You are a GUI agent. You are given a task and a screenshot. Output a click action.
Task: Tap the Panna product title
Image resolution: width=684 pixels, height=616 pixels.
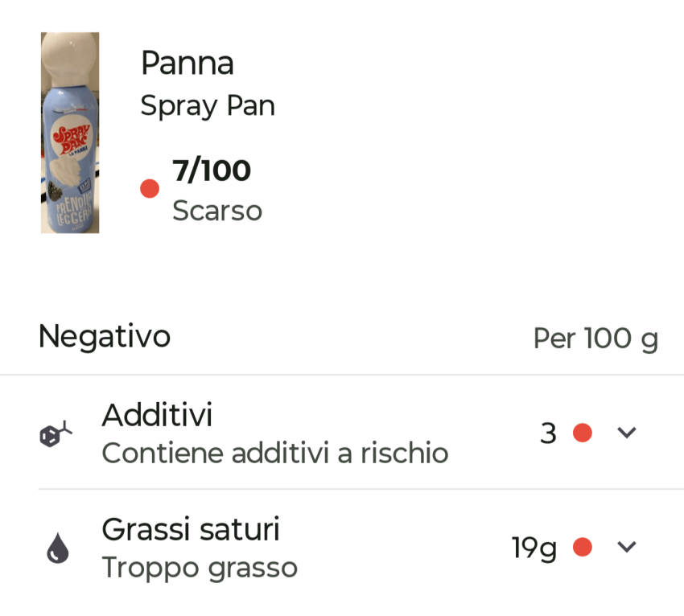[x=187, y=63]
